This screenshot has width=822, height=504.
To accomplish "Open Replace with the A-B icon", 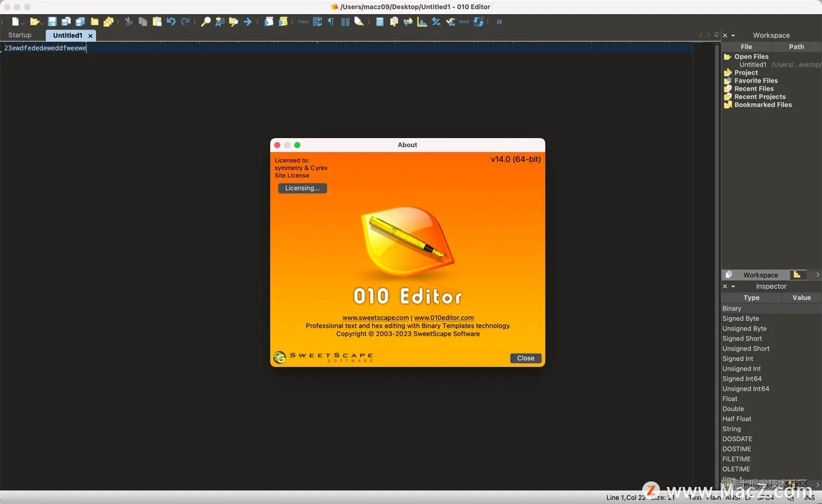I will point(220,22).
